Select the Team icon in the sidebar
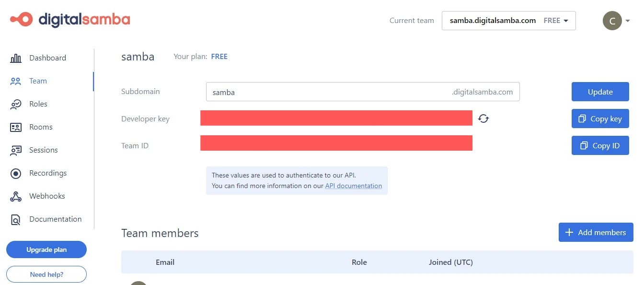The height and width of the screenshot is (285, 644). tap(16, 81)
